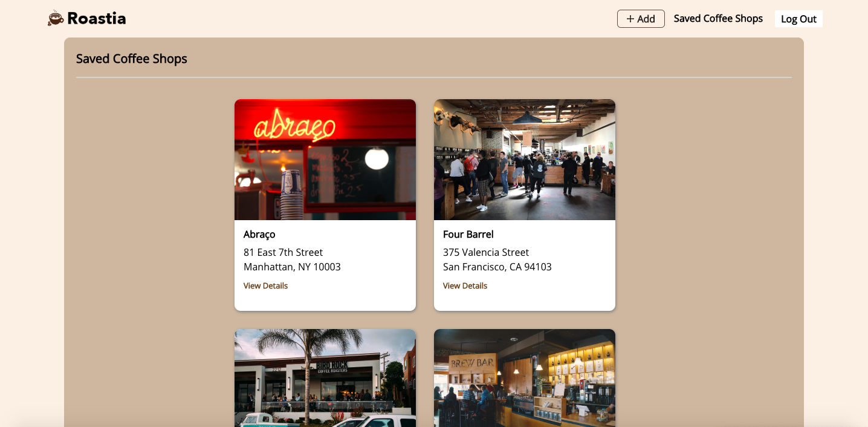View Details for Abraço
This screenshot has width=868, height=427.
[265, 285]
